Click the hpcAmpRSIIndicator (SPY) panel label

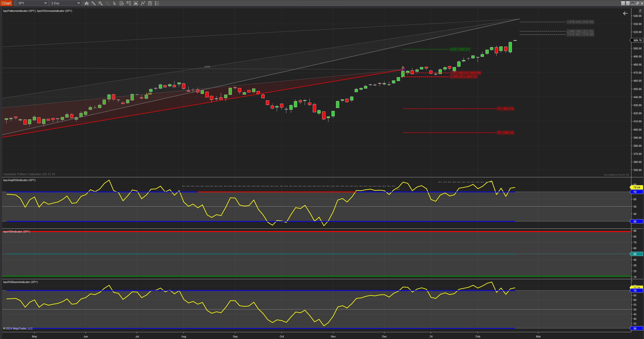[19, 180]
